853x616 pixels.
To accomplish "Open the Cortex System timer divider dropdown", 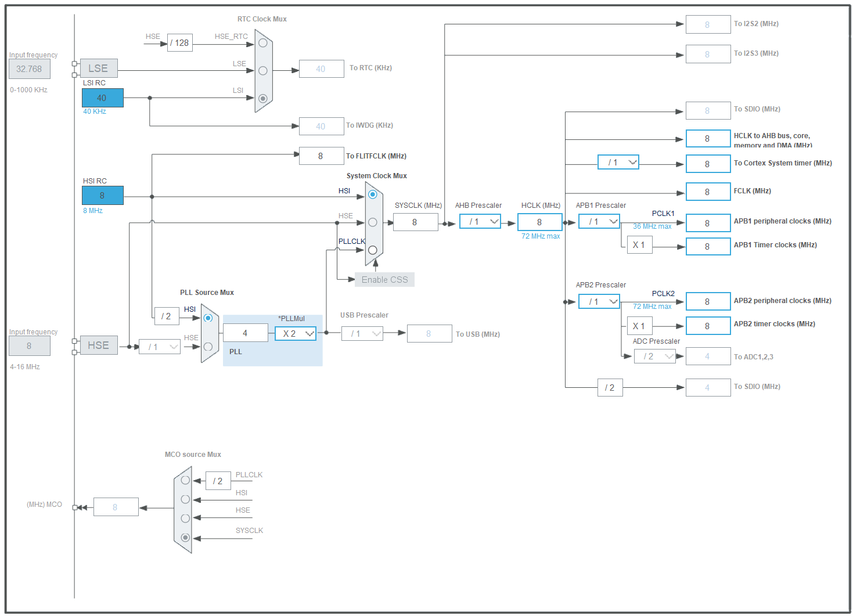I will [618, 162].
